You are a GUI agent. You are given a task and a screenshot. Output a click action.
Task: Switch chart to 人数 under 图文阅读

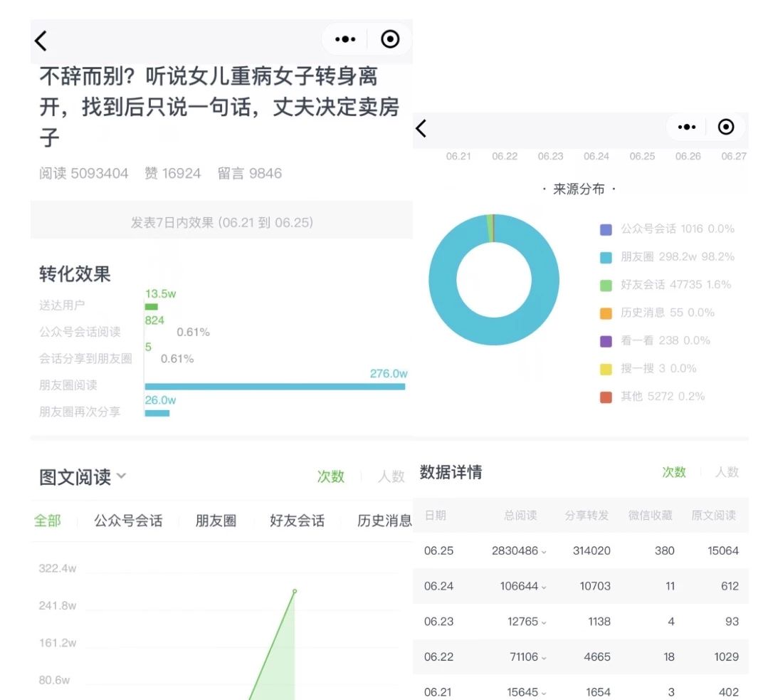coord(391,476)
